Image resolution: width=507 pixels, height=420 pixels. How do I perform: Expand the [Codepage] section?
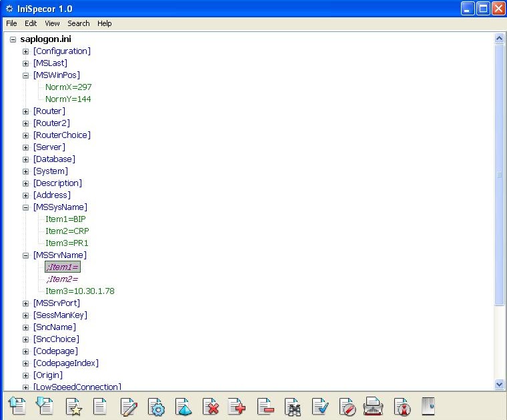pos(25,351)
